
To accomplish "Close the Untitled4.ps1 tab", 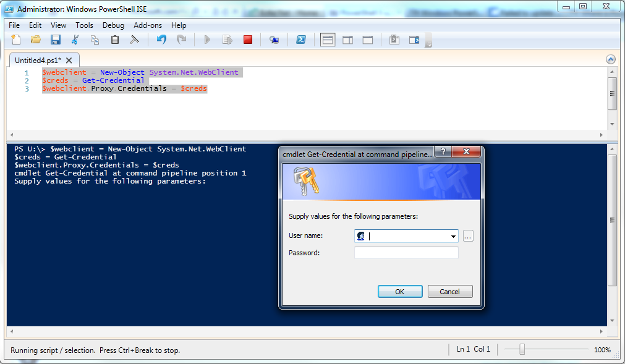I will pos(69,60).
